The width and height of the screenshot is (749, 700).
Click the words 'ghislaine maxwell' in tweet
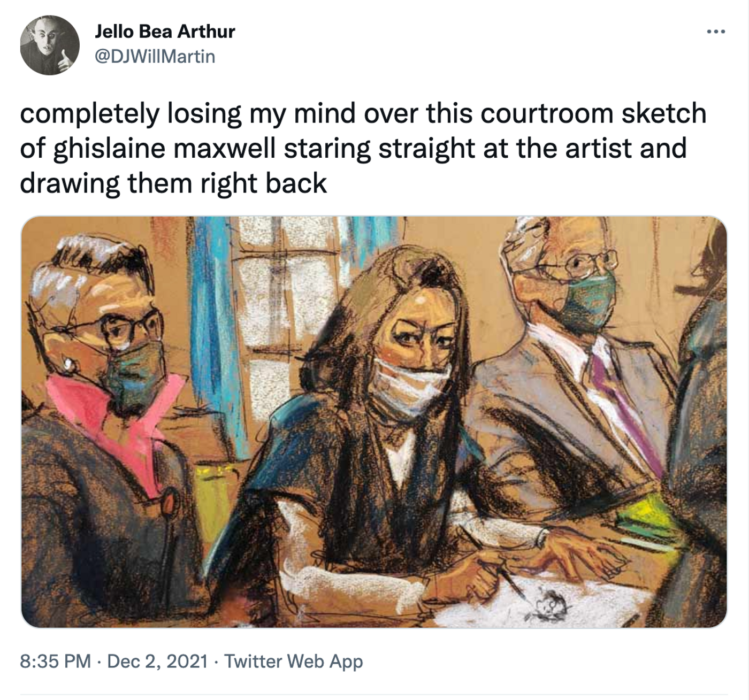pyautogui.click(x=165, y=149)
